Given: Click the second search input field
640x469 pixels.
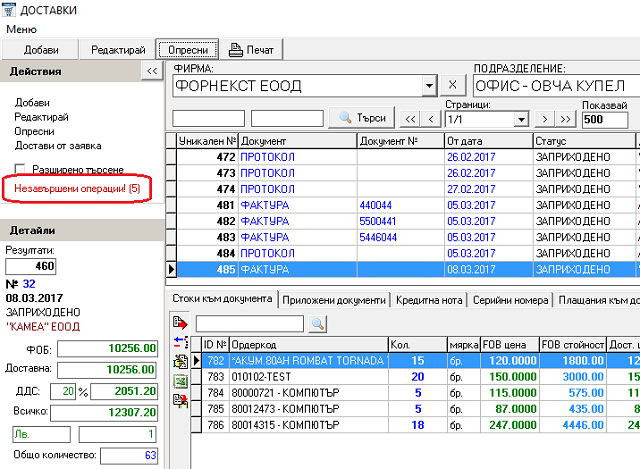Looking at the screenshot, I should [287, 119].
